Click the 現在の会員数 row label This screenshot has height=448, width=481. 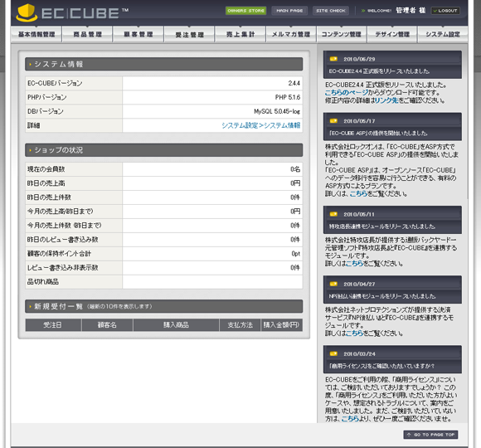[46, 169]
